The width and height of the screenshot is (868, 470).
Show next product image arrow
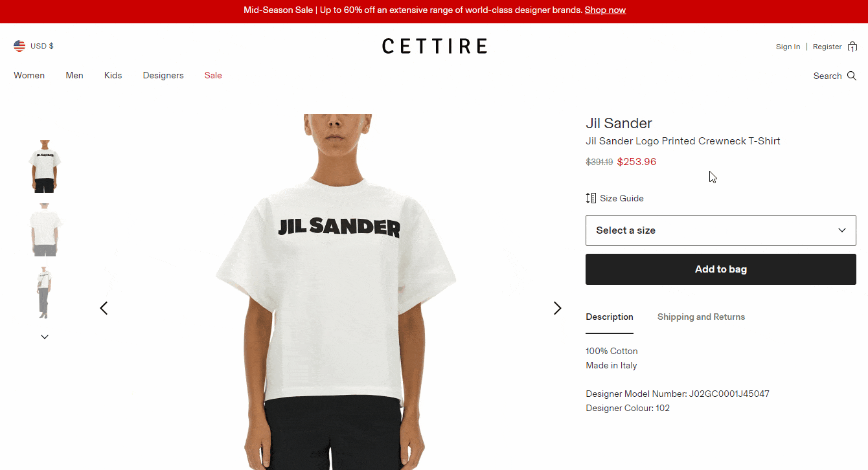[557, 308]
